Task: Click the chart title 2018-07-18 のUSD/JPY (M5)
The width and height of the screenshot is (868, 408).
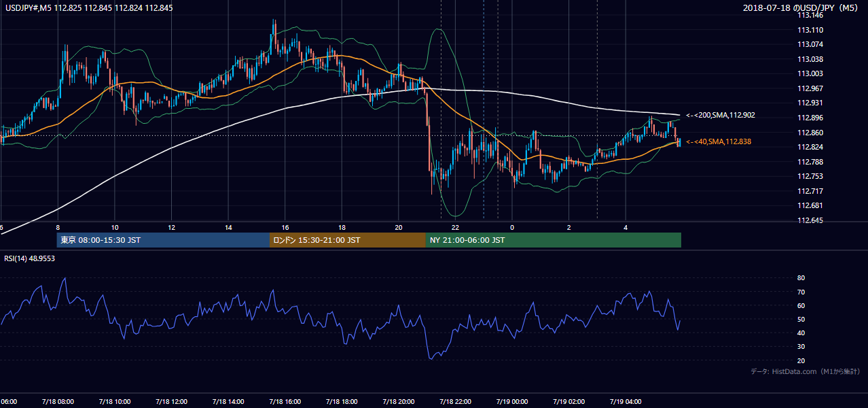Action: pyautogui.click(x=802, y=8)
